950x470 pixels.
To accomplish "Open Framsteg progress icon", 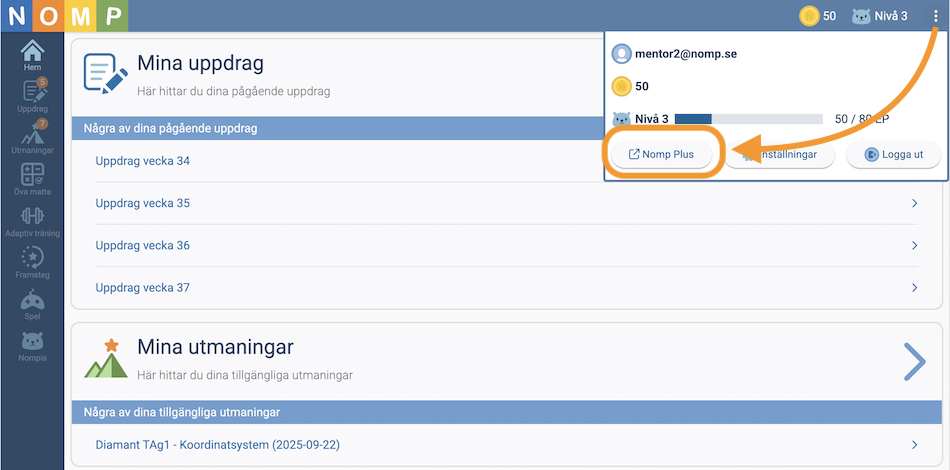I will click(32, 262).
